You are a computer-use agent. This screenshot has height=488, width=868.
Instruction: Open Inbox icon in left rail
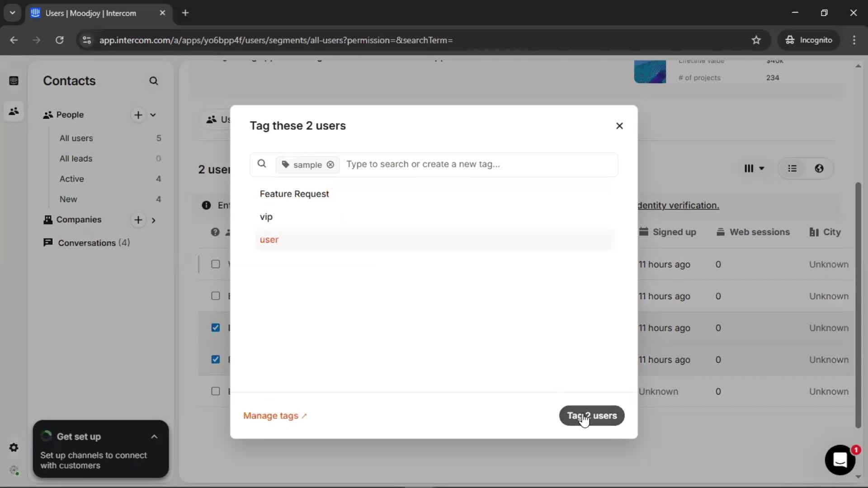point(14,81)
